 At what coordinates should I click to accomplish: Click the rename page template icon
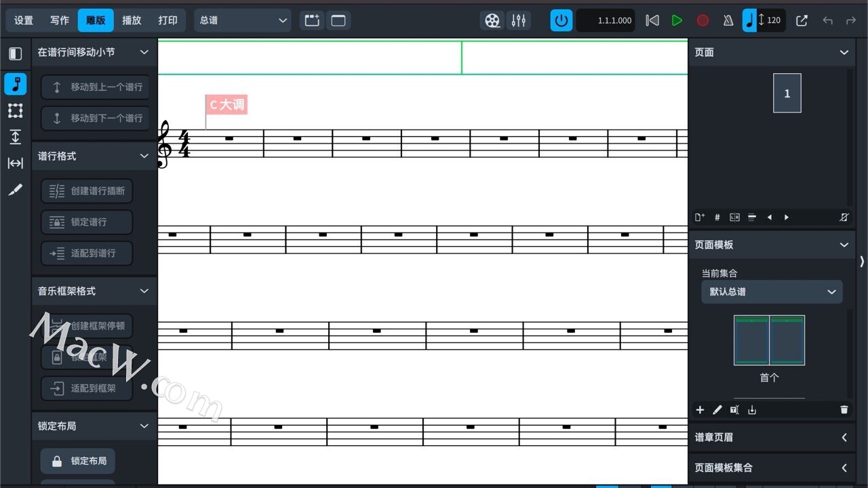(x=734, y=410)
